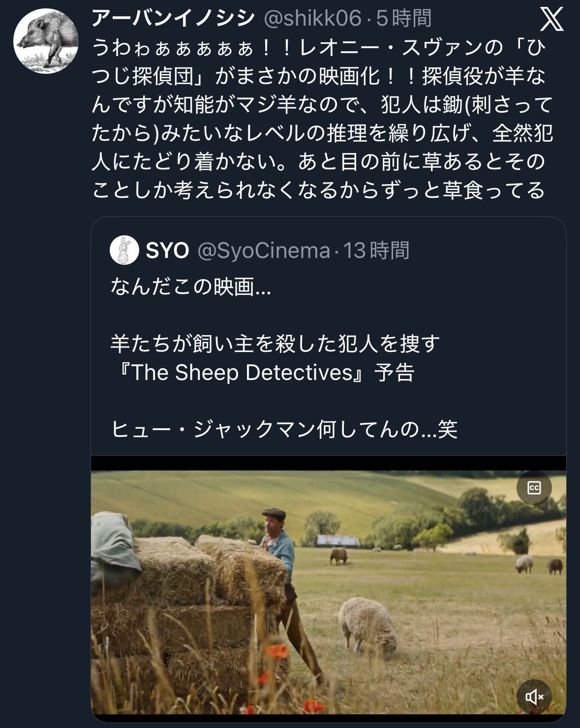Tap the ヒュー・ジャックマン何してんの line
Viewport: 580px width, 728px height.
coord(284,430)
